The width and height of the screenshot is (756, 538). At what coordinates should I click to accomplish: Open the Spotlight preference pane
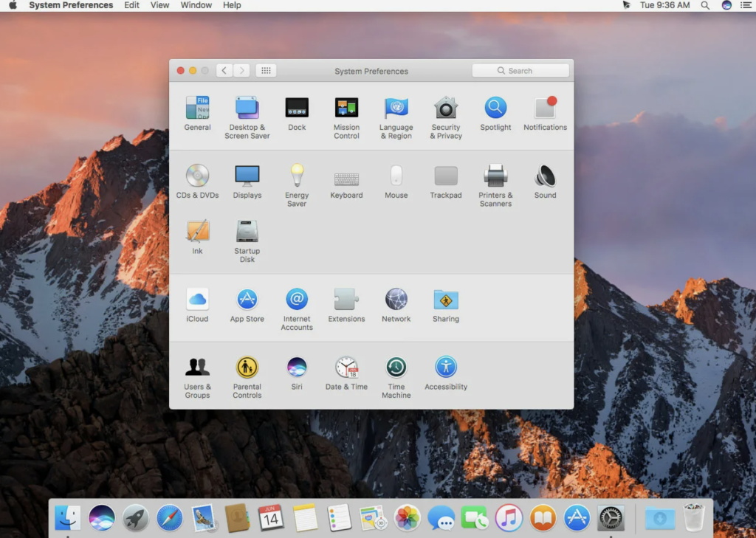(495, 114)
